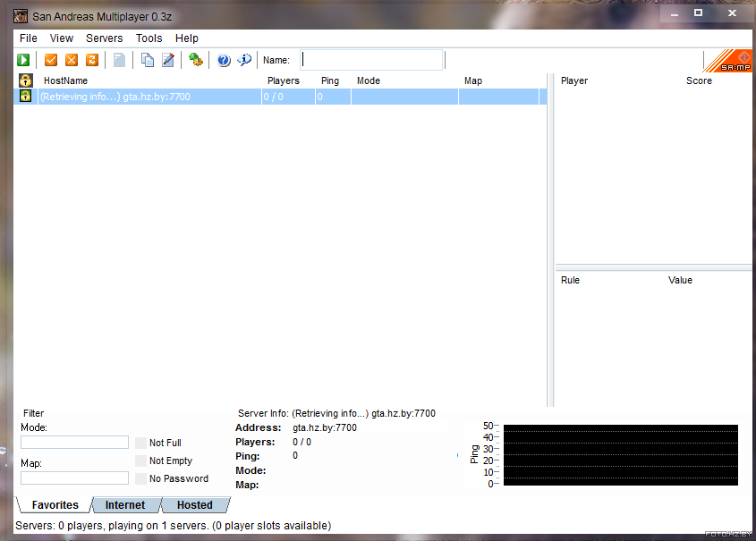Viewport: 756px width, 541px height.
Task: Click the About info bubble icon
Action: [244, 60]
